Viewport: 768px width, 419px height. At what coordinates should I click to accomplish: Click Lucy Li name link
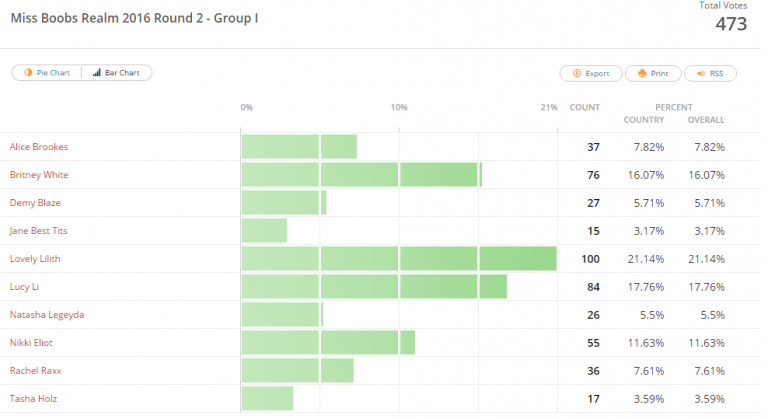tap(26, 287)
